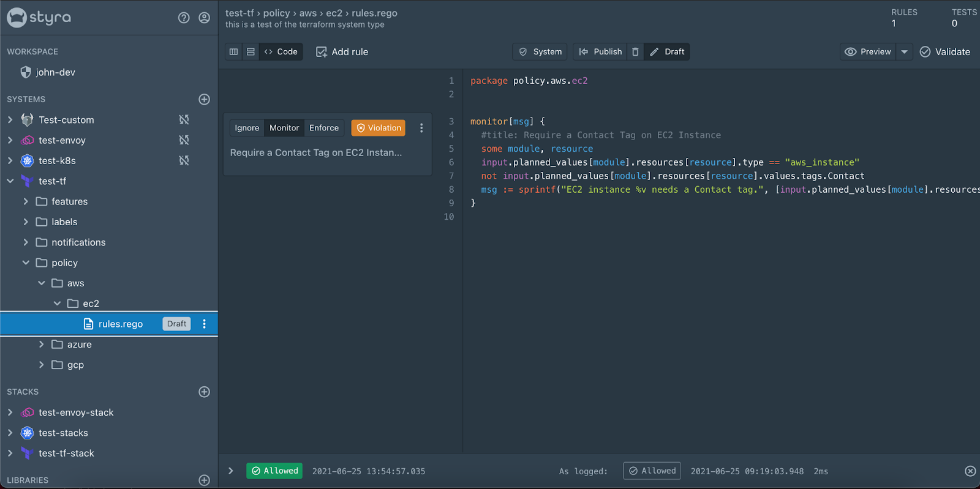The width and height of the screenshot is (980, 489).
Task: Click test-tf-stack terraform icon
Action: click(27, 454)
